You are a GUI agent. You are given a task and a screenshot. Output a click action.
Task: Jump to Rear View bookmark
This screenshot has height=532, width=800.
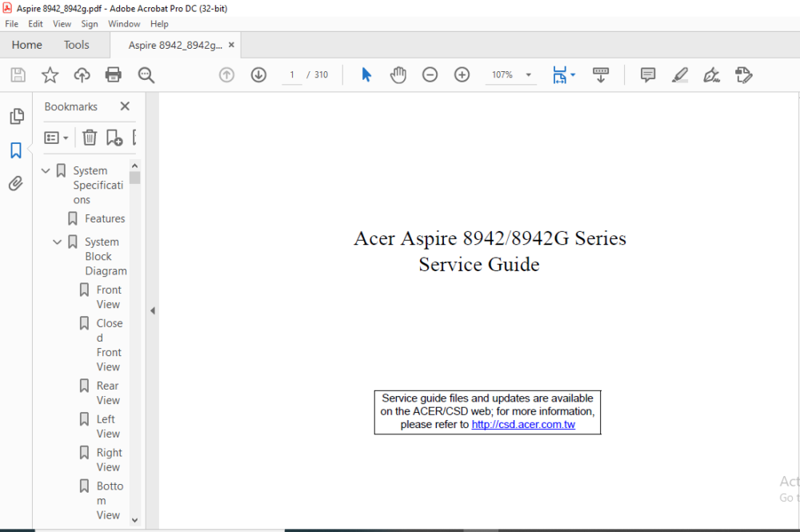(x=108, y=393)
